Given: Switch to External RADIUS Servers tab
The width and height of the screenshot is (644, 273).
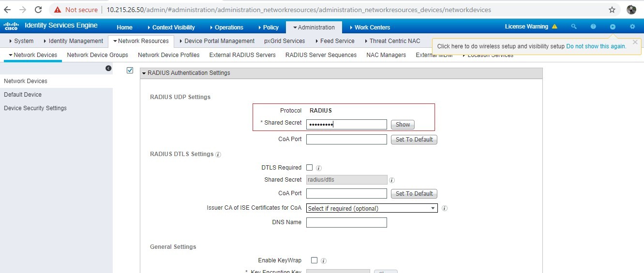Looking at the screenshot, I should (242, 55).
